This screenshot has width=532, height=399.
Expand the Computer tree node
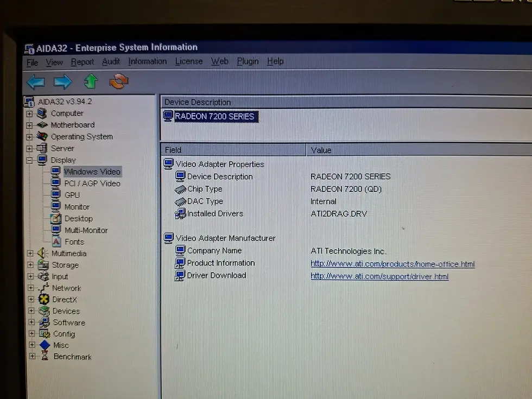click(29, 113)
